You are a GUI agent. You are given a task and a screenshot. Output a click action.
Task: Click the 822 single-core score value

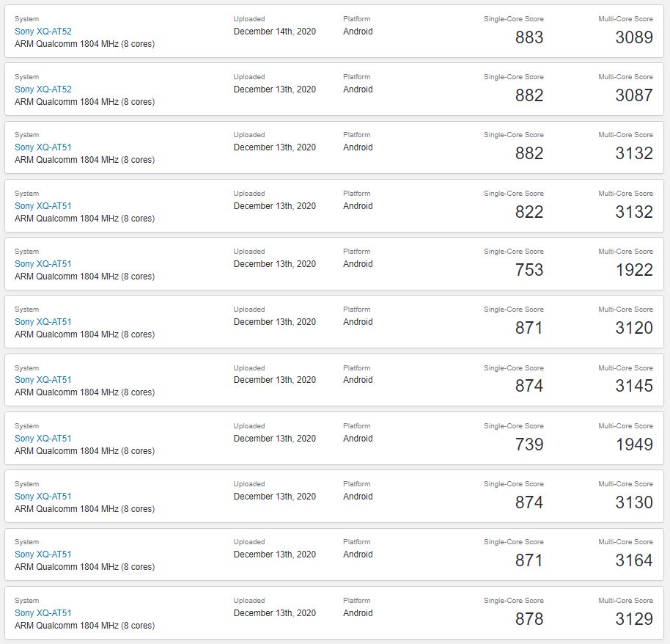529,212
